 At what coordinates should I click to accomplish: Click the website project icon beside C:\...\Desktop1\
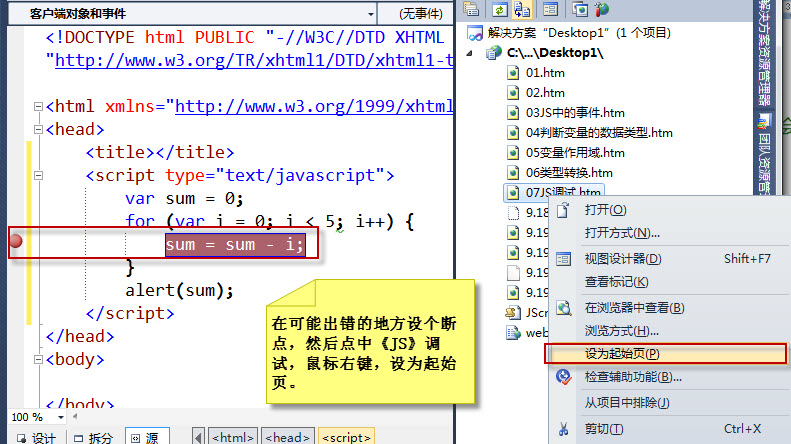(x=493, y=52)
